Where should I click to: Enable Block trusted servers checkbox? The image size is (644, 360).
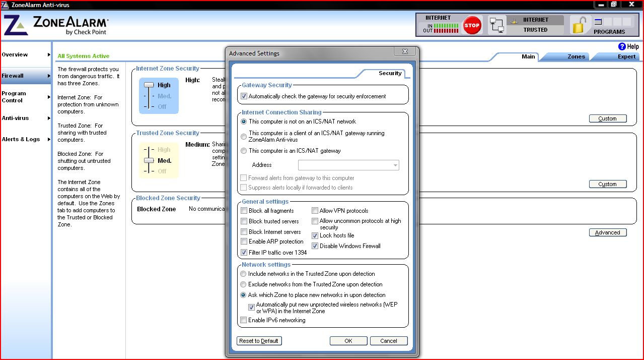click(x=244, y=221)
